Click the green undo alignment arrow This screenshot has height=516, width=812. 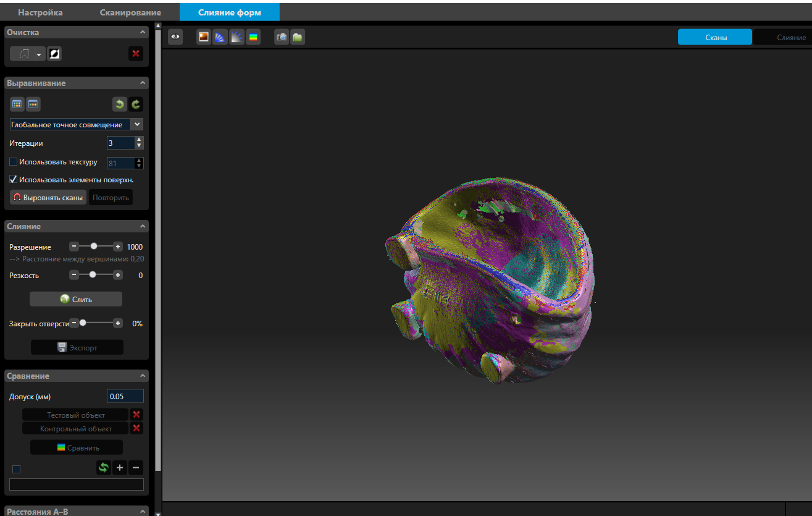(x=119, y=104)
